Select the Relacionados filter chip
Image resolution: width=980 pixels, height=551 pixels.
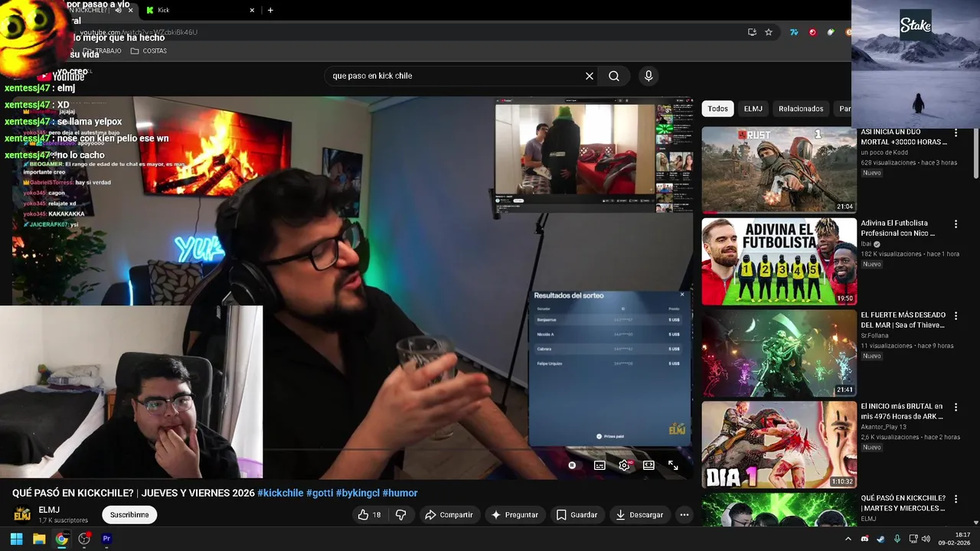801,109
